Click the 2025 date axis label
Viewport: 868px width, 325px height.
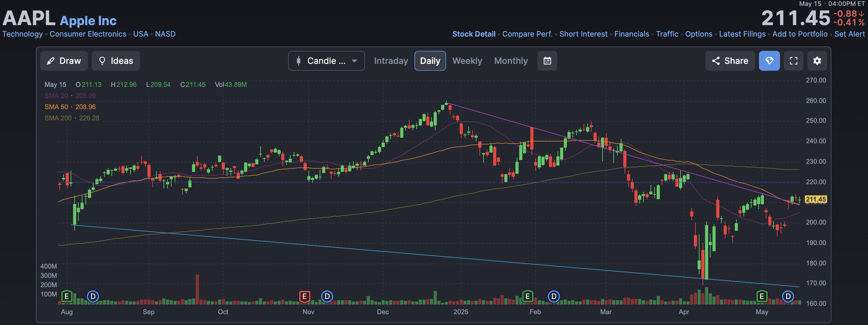pos(461,312)
